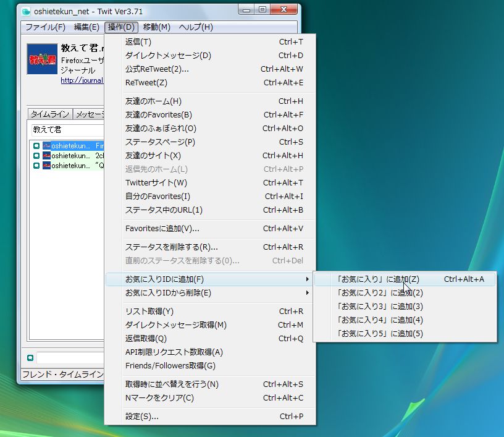Open ステータスページ(P)
The height and width of the screenshot is (437, 504).
pos(211,142)
